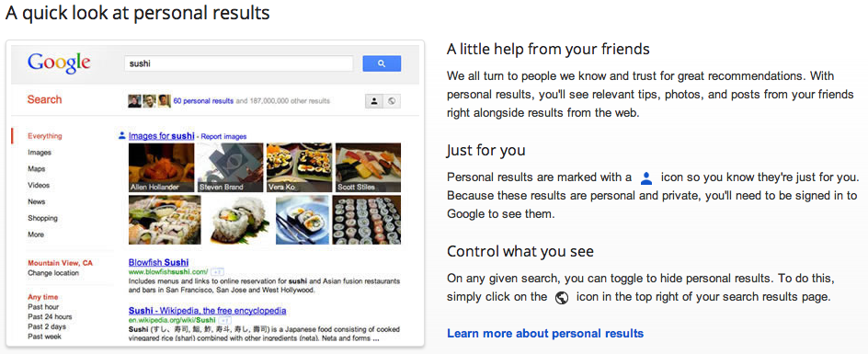
Task: Click the person icon beside Images for sushi
Action: click(x=121, y=136)
